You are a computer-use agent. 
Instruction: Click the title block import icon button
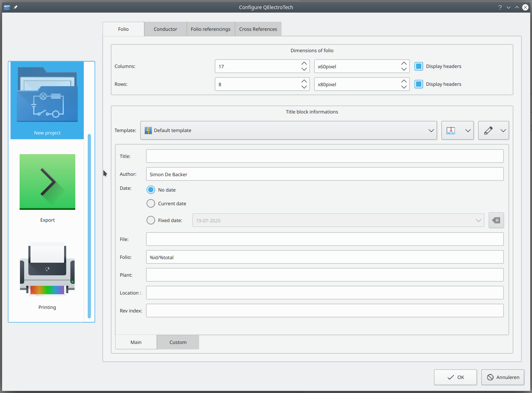(x=451, y=131)
